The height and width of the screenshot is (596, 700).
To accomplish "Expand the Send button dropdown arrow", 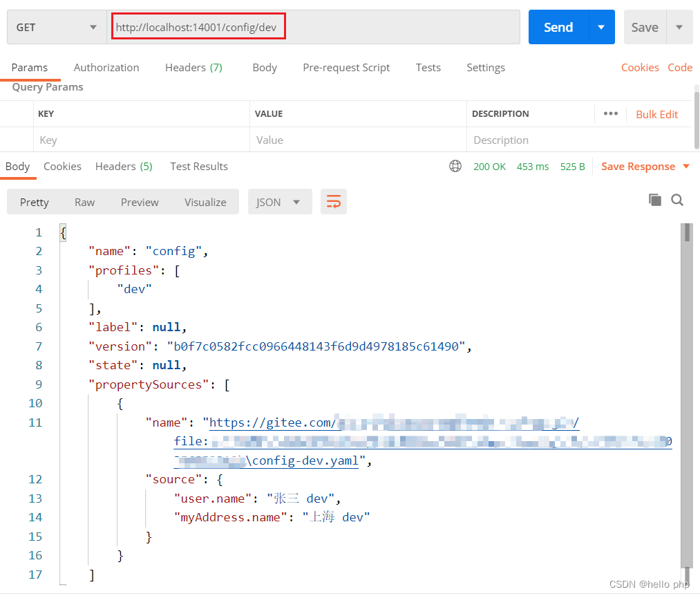I will [601, 27].
